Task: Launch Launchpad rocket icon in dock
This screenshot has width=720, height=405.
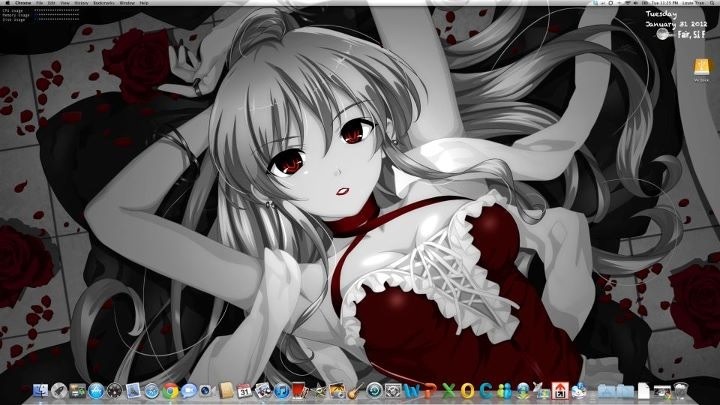Action: (59, 391)
